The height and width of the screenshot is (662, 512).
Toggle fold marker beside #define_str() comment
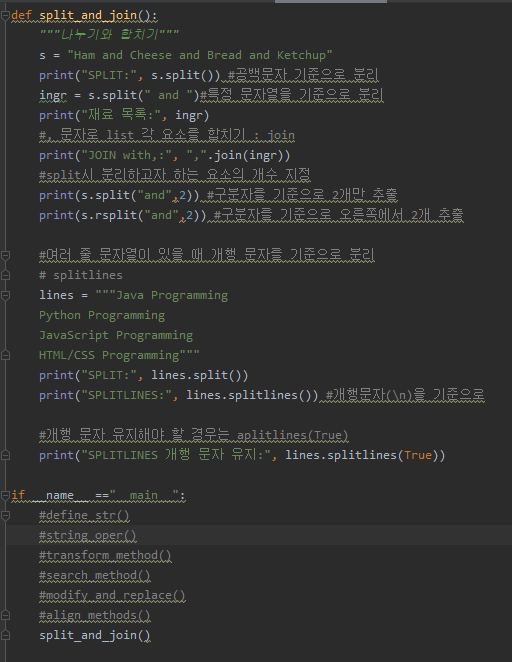(5, 515)
